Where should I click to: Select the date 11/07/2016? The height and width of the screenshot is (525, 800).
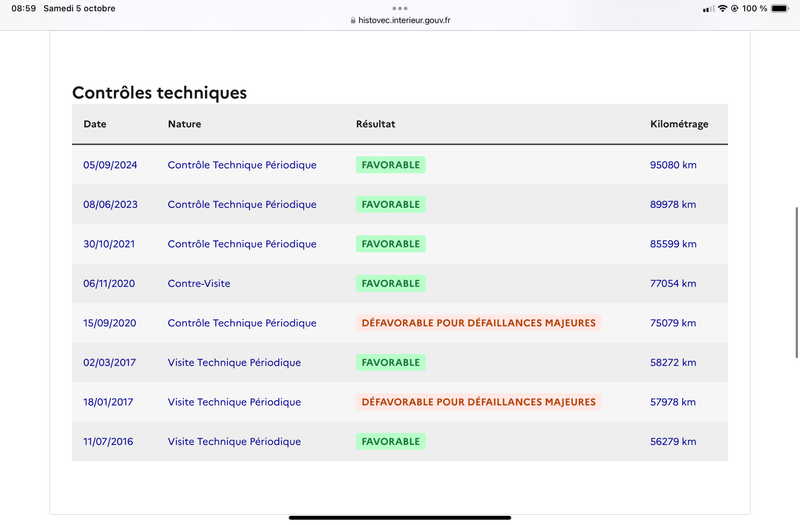108,442
